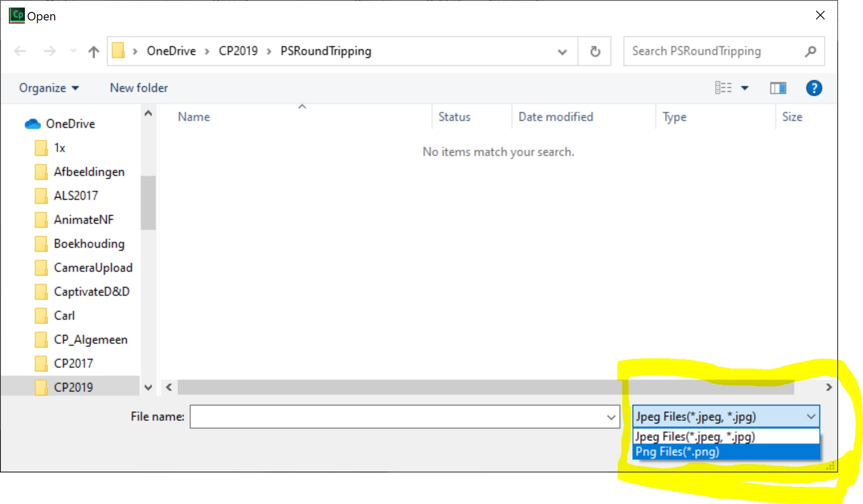The height and width of the screenshot is (504, 863).
Task: Click CP2019 in the breadcrumb path
Action: point(238,51)
